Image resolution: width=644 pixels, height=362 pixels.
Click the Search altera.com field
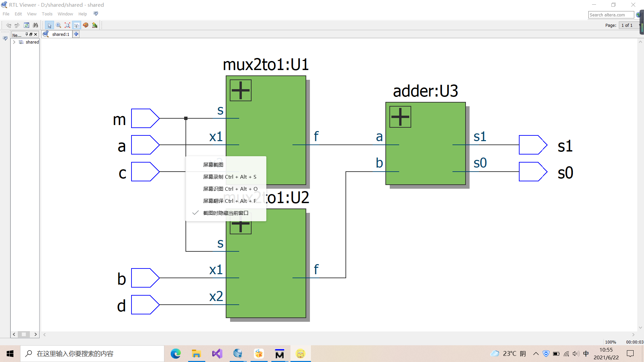pyautogui.click(x=610, y=15)
